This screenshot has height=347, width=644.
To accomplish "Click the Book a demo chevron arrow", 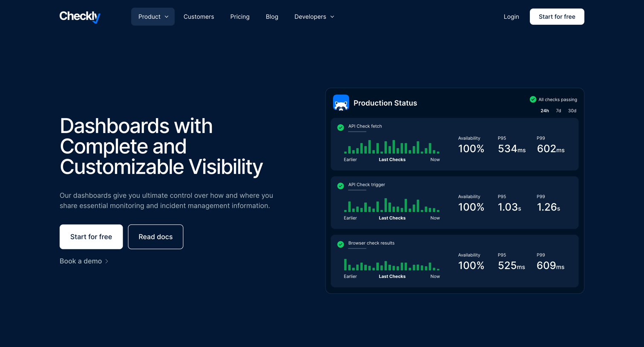I will click(x=107, y=261).
